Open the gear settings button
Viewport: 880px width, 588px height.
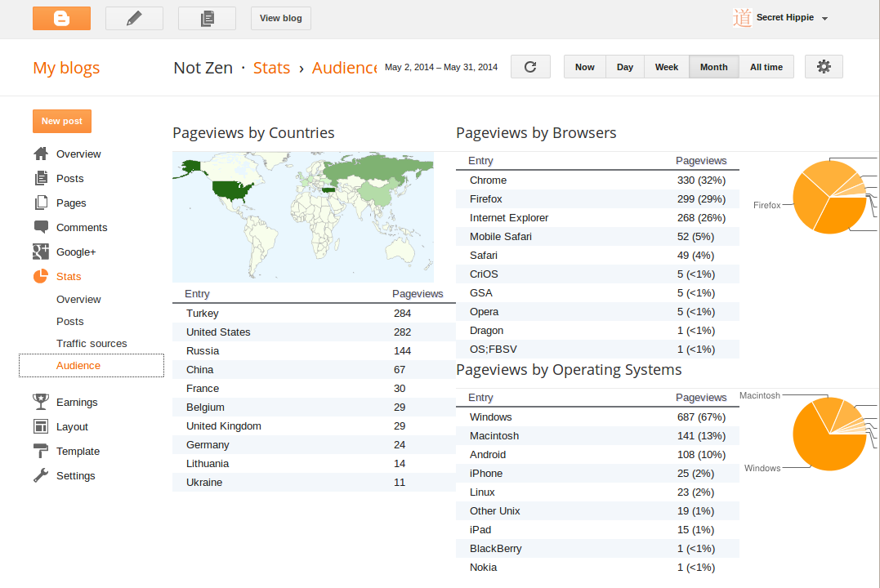pos(824,67)
